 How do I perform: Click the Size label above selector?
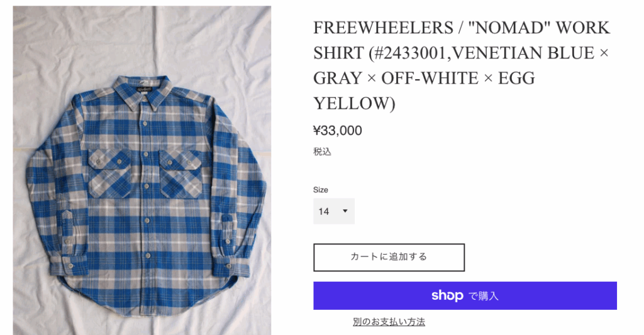click(320, 190)
